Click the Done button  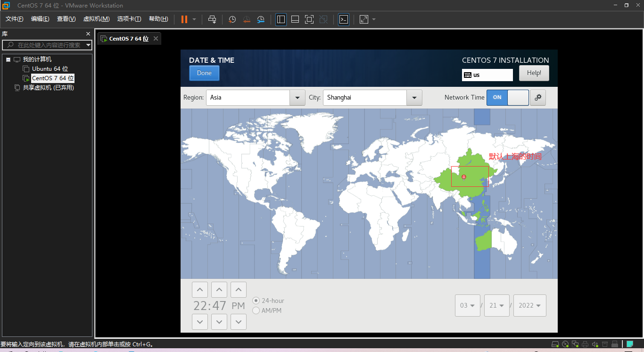coord(204,73)
